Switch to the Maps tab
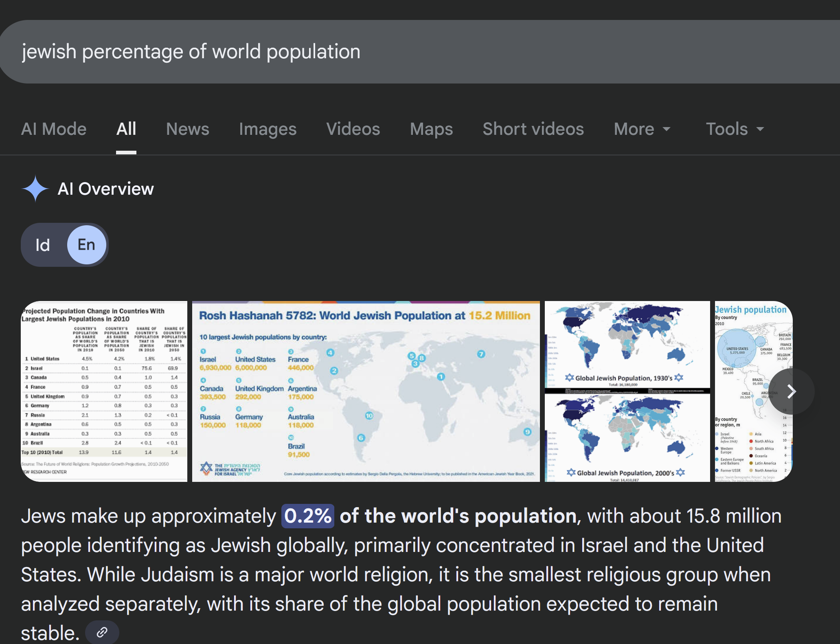 pyautogui.click(x=431, y=129)
